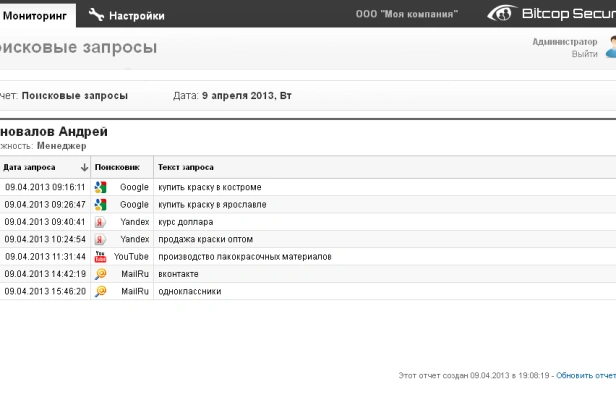The image size is (616, 405).
Task: Click the Bitcop Security eye logo
Action: pyautogui.click(x=502, y=13)
